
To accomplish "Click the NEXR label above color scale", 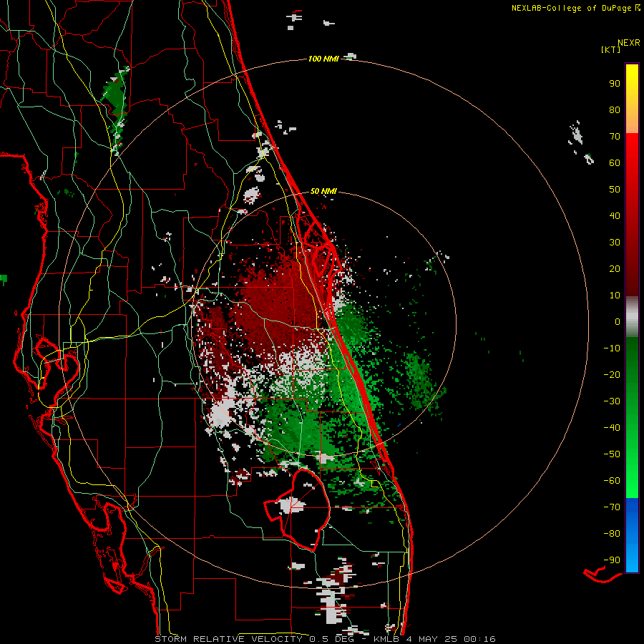I will [629, 42].
